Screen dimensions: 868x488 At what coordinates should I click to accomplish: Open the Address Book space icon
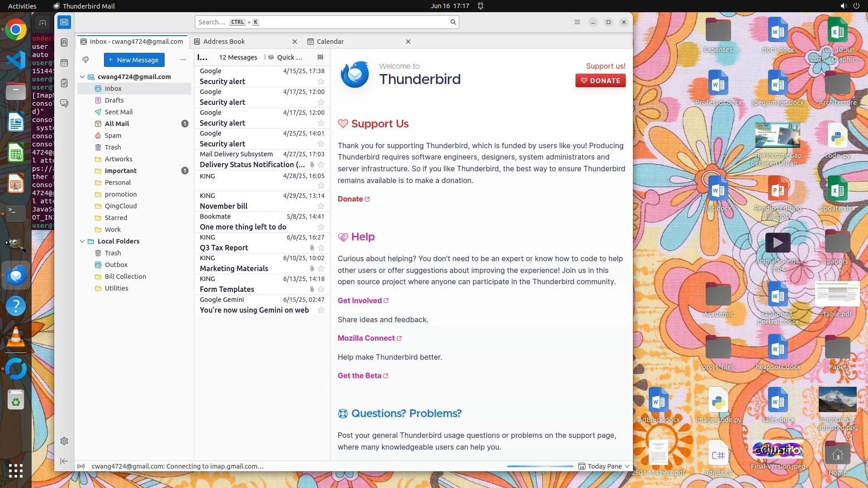coord(64,42)
